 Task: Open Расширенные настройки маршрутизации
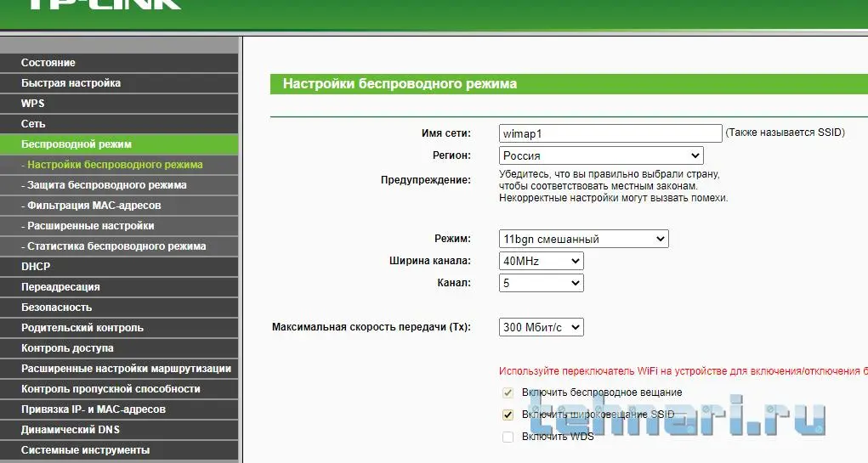click(x=119, y=369)
